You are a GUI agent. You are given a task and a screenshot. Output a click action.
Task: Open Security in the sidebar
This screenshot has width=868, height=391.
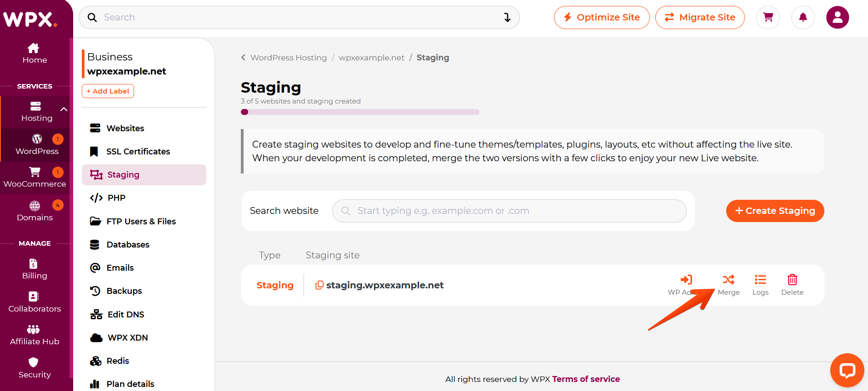35,368
